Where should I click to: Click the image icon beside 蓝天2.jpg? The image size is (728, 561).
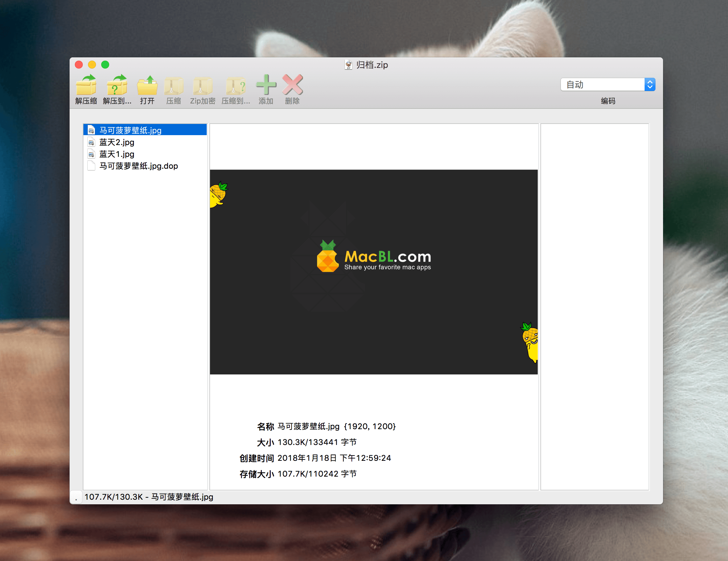91,142
